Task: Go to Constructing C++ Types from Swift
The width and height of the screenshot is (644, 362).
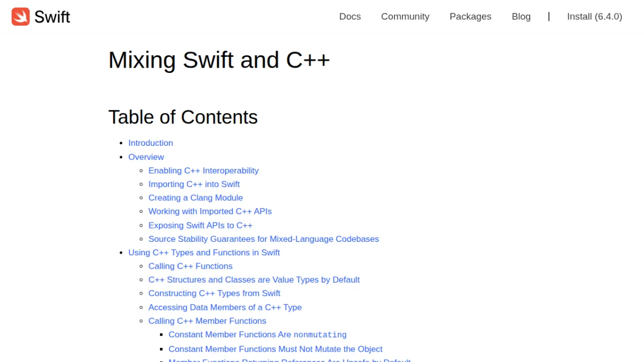Action: [214, 293]
